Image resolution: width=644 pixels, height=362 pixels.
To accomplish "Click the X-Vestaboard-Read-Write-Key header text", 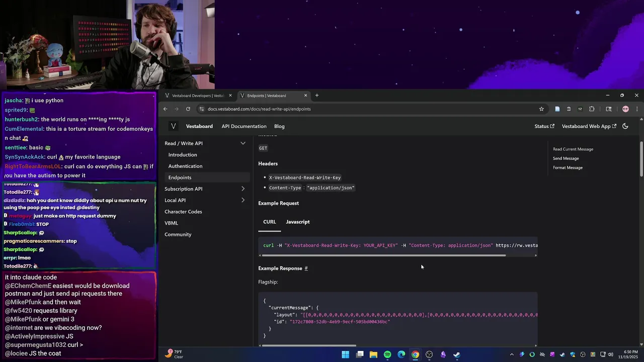I will click(x=305, y=177).
